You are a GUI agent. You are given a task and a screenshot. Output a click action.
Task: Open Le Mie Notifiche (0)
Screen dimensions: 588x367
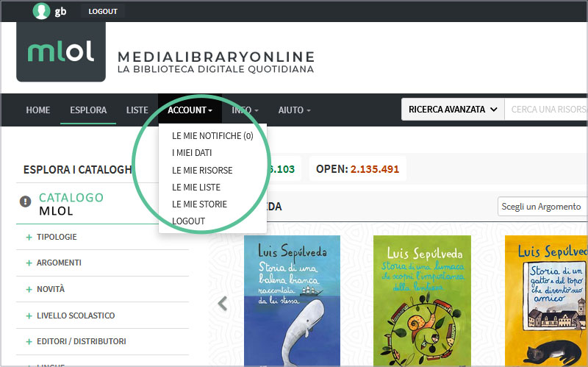click(x=212, y=136)
